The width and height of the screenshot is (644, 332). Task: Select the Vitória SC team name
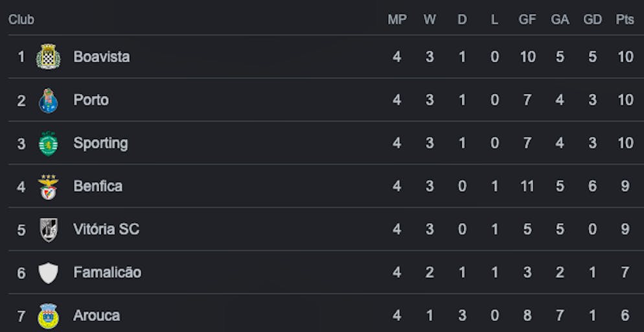tap(106, 230)
